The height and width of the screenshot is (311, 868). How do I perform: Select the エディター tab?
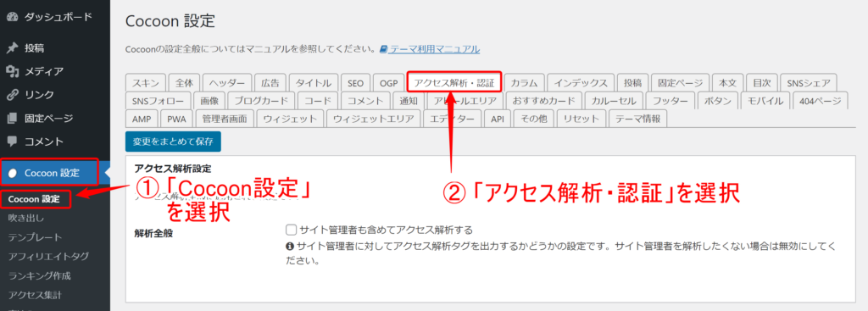click(x=452, y=119)
